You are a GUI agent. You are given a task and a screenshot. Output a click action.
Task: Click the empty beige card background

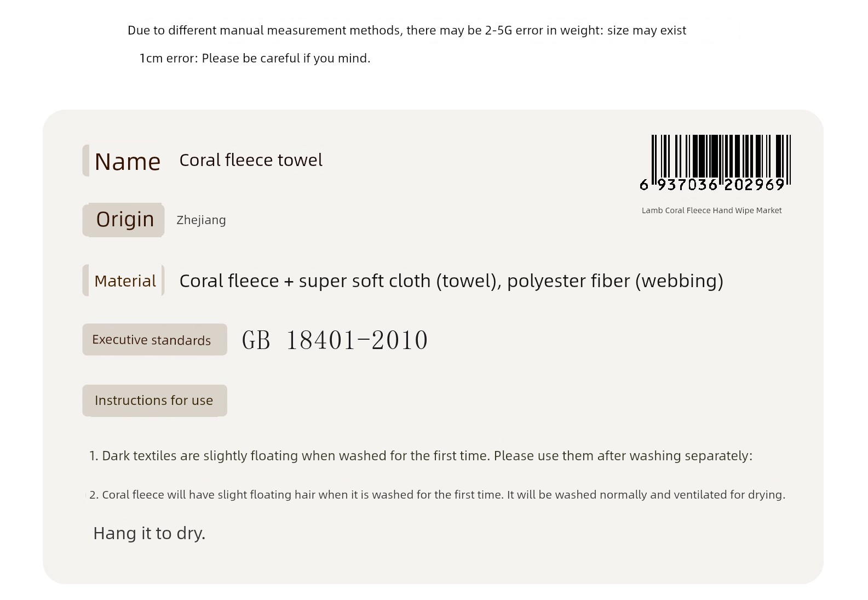click(x=493, y=384)
